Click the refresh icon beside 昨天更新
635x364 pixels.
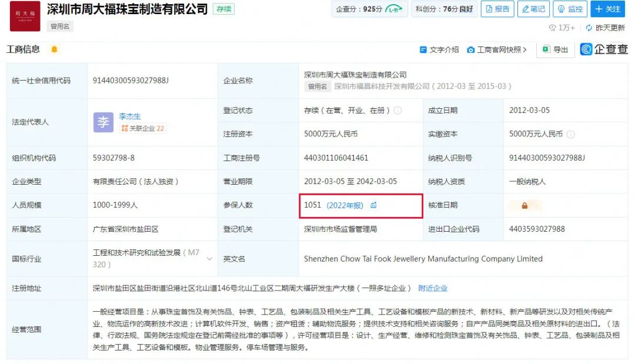[589, 28]
